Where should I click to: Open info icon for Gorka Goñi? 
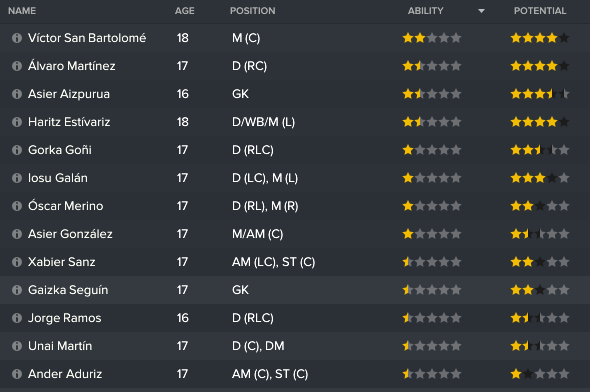[x=17, y=150]
